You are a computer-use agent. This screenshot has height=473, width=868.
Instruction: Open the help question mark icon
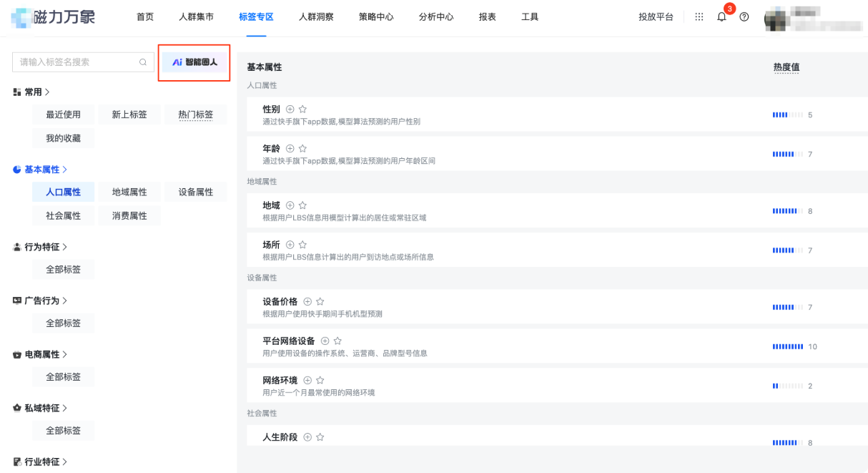coord(744,16)
